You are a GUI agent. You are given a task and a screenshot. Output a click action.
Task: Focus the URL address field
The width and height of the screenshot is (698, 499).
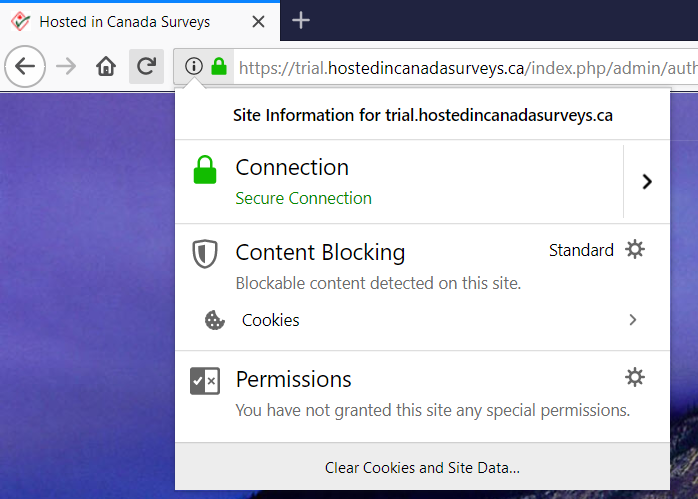[467, 68]
